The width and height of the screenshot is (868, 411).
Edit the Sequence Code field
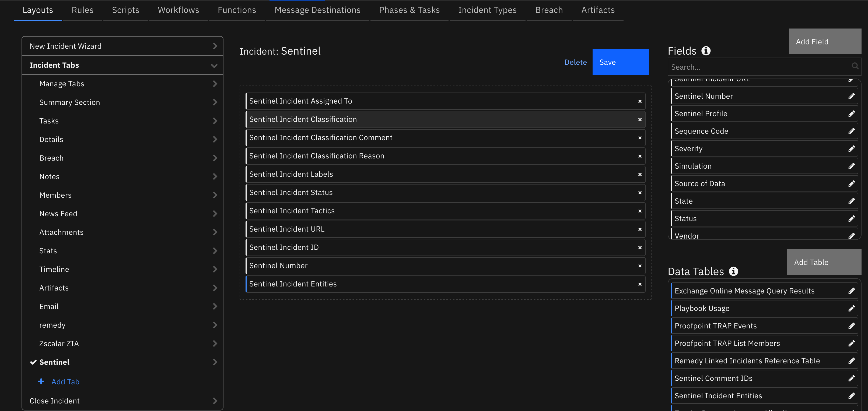851,131
